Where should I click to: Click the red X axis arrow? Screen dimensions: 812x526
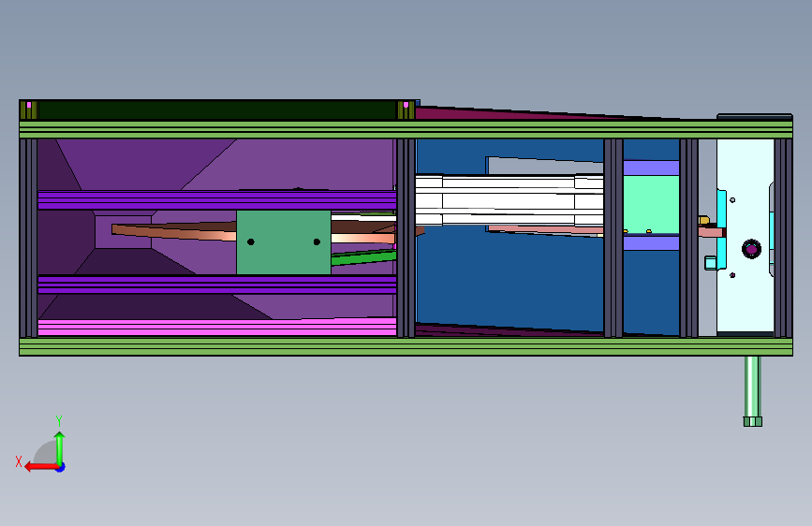41,467
